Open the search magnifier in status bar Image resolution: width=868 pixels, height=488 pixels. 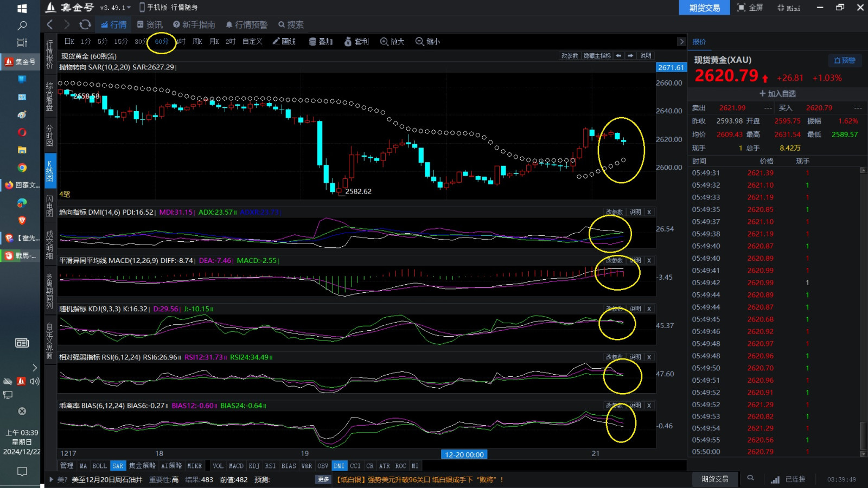click(x=750, y=478)
